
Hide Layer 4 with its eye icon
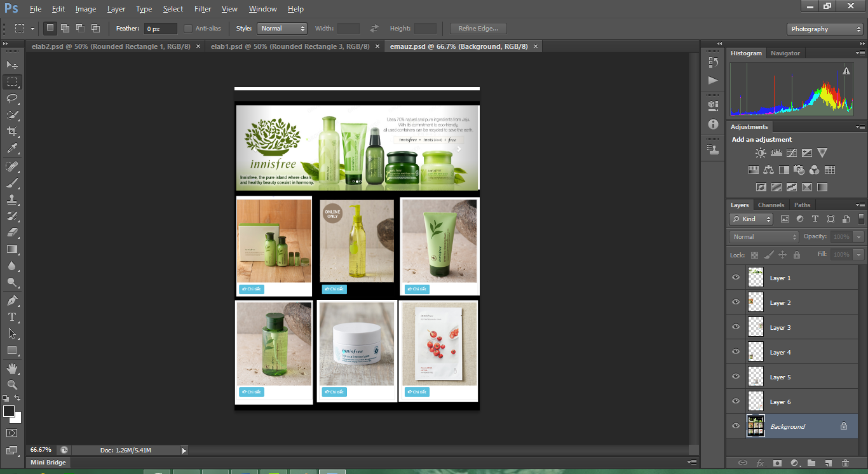click(736, 352)
